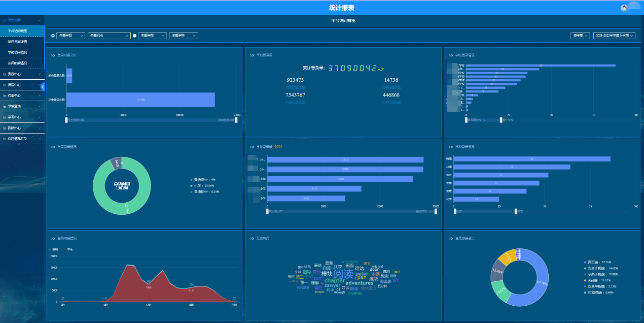This screenshot has width=644, height=323.
Task: Open the 2021-2022学年度下学期 term dropdown
Action: tap(614, 36)
